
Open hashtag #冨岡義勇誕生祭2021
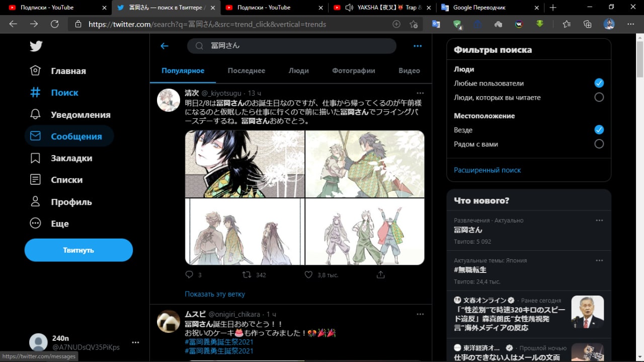click(x=219, y=342)
